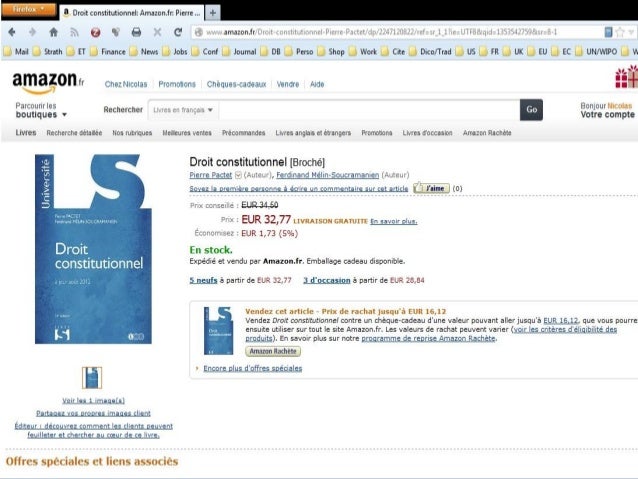Screen dimensions: 638x479
Task: Open author link Ferdinand Mélin-Soucramanien
Action: coord(328,175)
